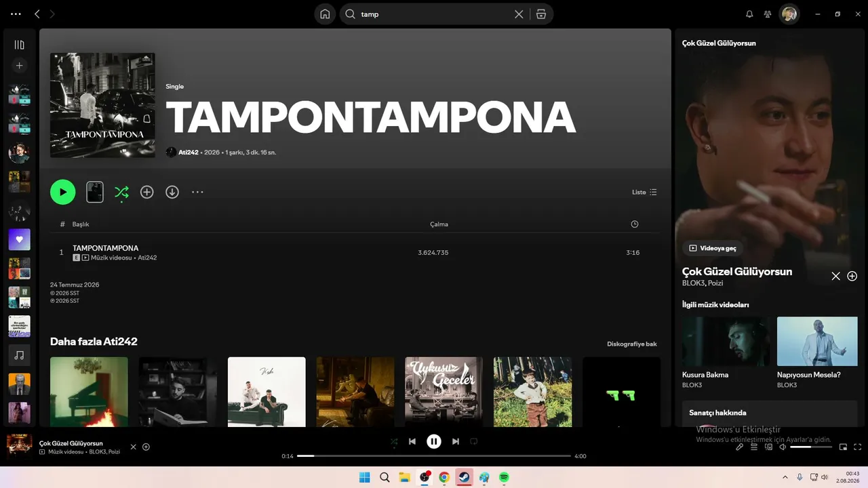The height and width of the screenshot is (488, 868).
Task: Open now playing cover art in player bar
Action: pos(19,447)
